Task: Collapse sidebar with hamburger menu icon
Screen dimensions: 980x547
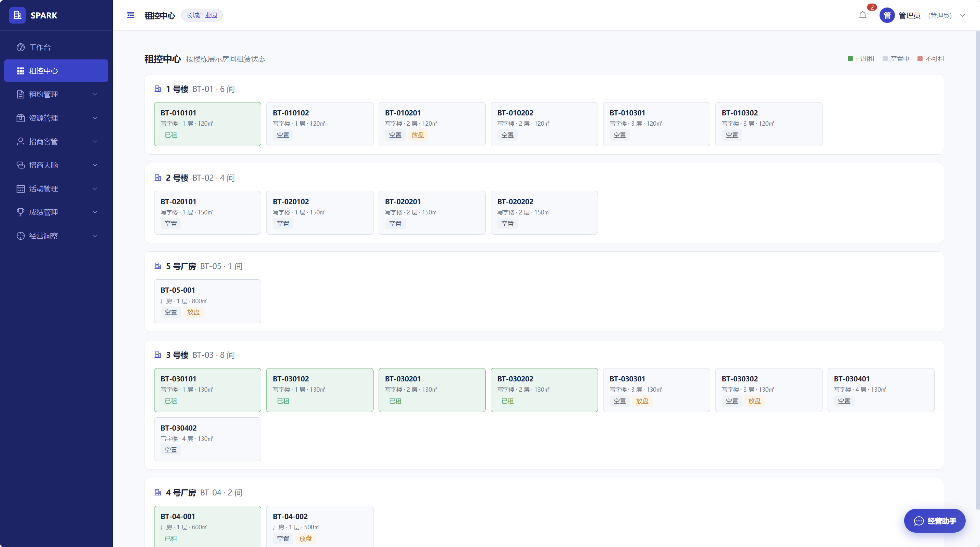Action: tap(131, 15)
